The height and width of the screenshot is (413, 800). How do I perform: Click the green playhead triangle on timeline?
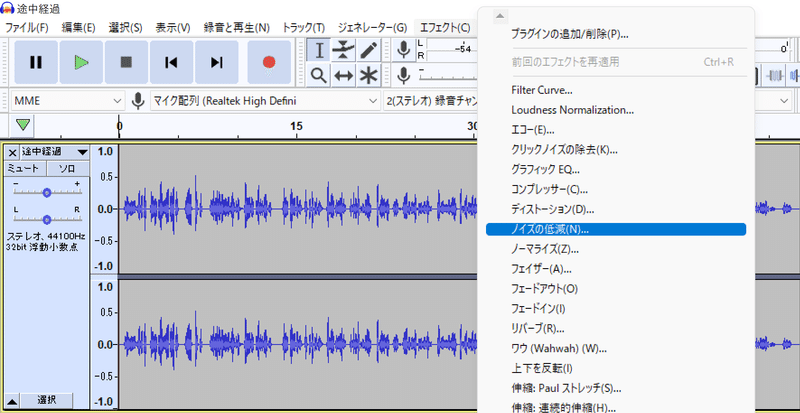pyautogui.click(x=23, y=125)
